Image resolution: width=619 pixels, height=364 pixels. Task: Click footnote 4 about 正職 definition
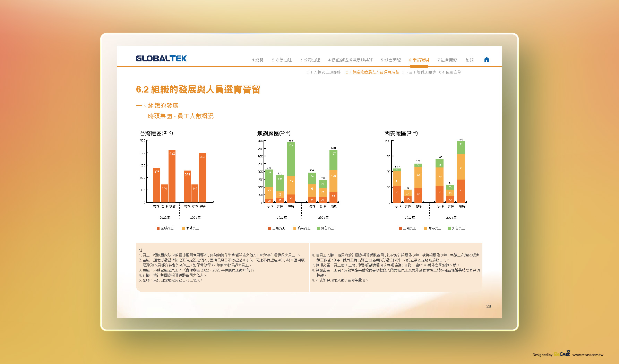point(172,275)
